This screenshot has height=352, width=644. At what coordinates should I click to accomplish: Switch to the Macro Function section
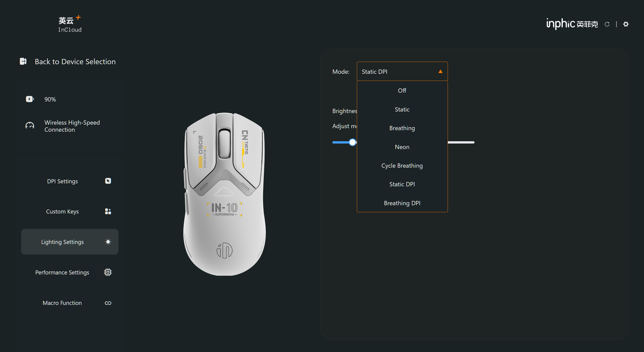click(62, 303)
